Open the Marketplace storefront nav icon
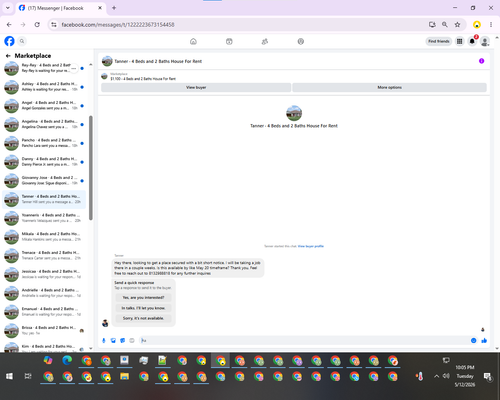500x400 pixels. pos(229,41)
